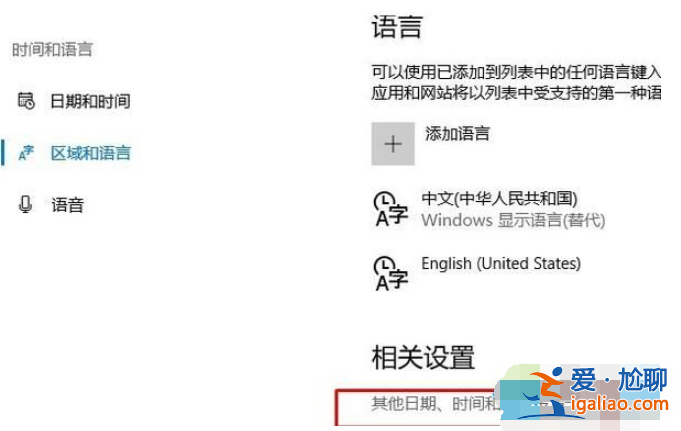Open the 日期和时间 settings page
This screenshot has height=431, width=681.
(90, 101)
